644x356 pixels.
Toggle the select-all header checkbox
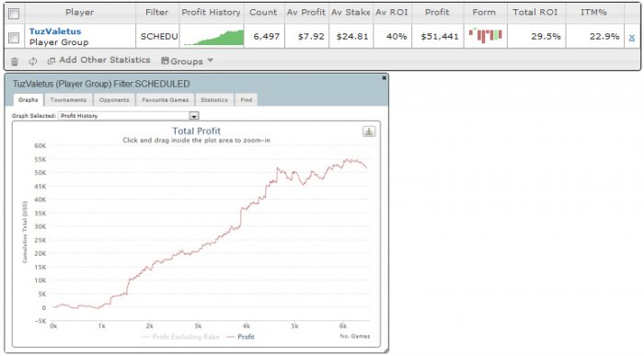tap(14, 14)
